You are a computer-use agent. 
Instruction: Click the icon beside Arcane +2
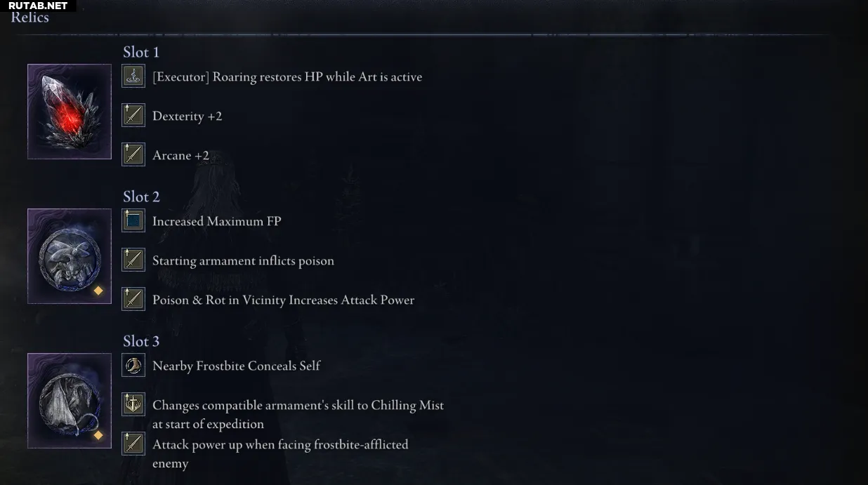click(x=133, y=154)
